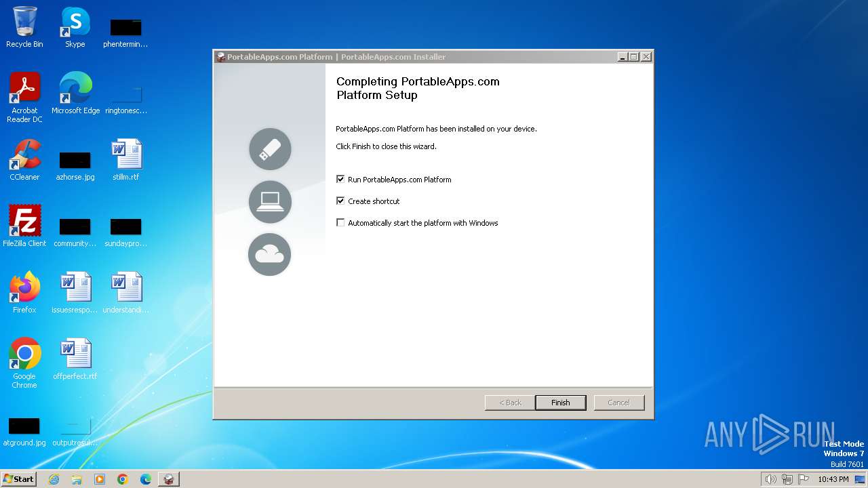Image resolution: width=868 pixels, height=488 pixels.
Task: Click the Action Center flag icon
Action: pyautogui.click(x=804, y=479)
